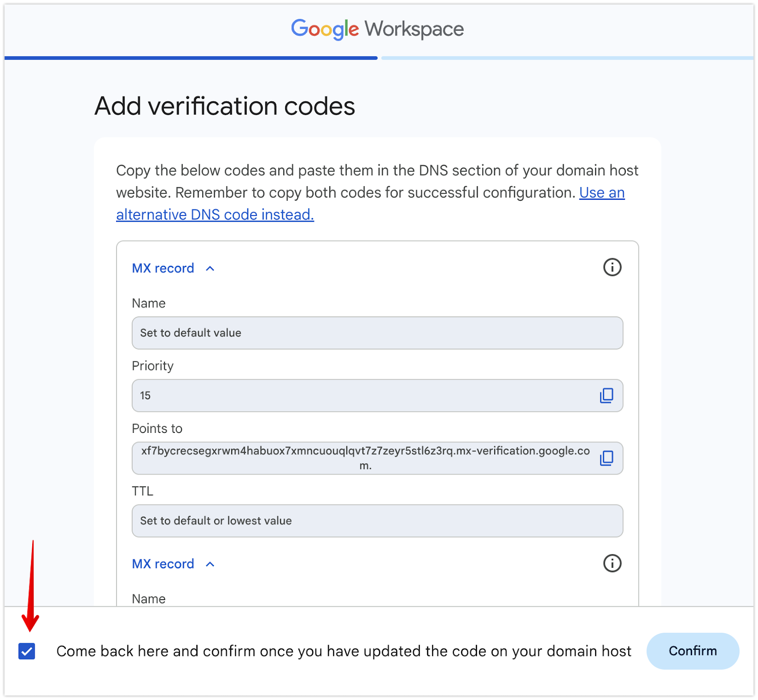Copy the Priority value 15
Screen dimensions: 758x700
[x=606, y=395]
